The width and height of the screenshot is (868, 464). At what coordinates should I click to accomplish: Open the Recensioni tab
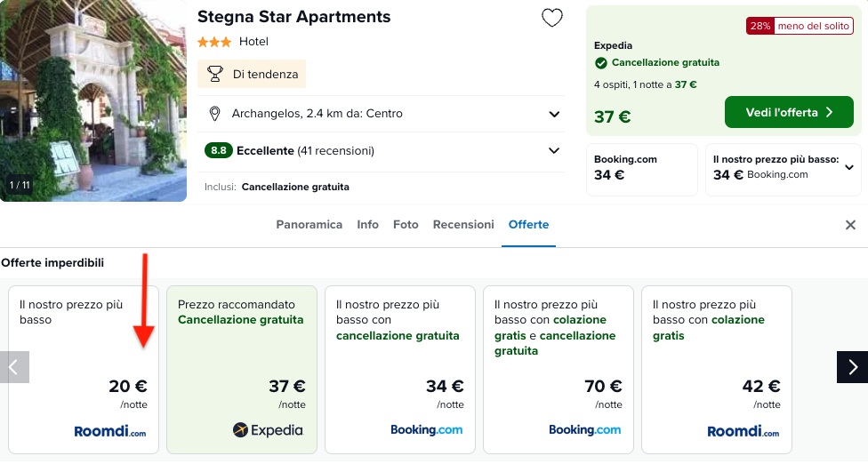[463, 225]
